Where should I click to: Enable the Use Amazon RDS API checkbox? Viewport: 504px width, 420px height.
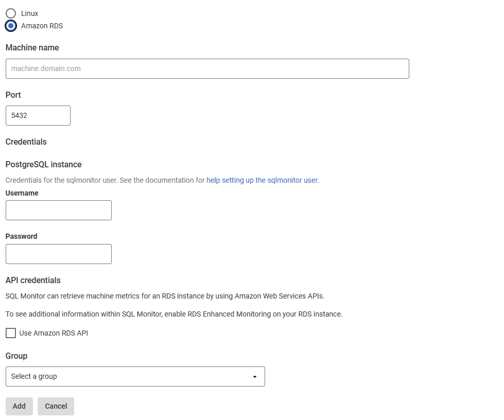pyautogui.click(x=11, y=333)
